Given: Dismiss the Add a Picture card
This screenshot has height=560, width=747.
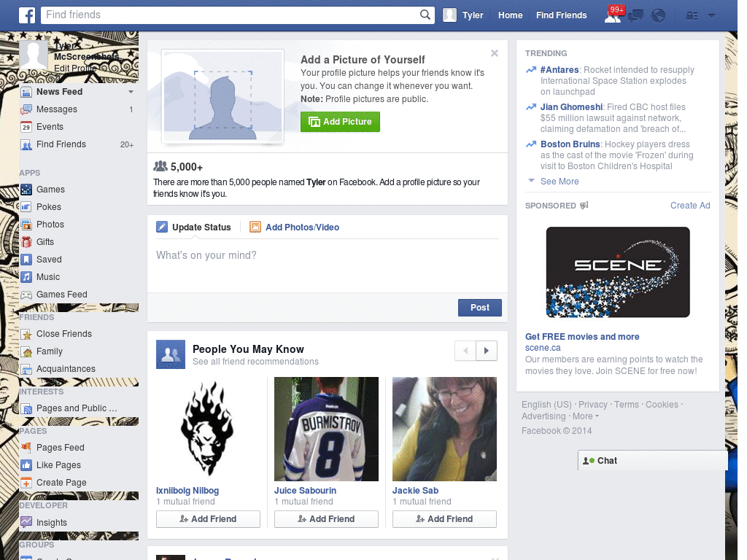Looking at the screenshot, I should coord(495,53).
